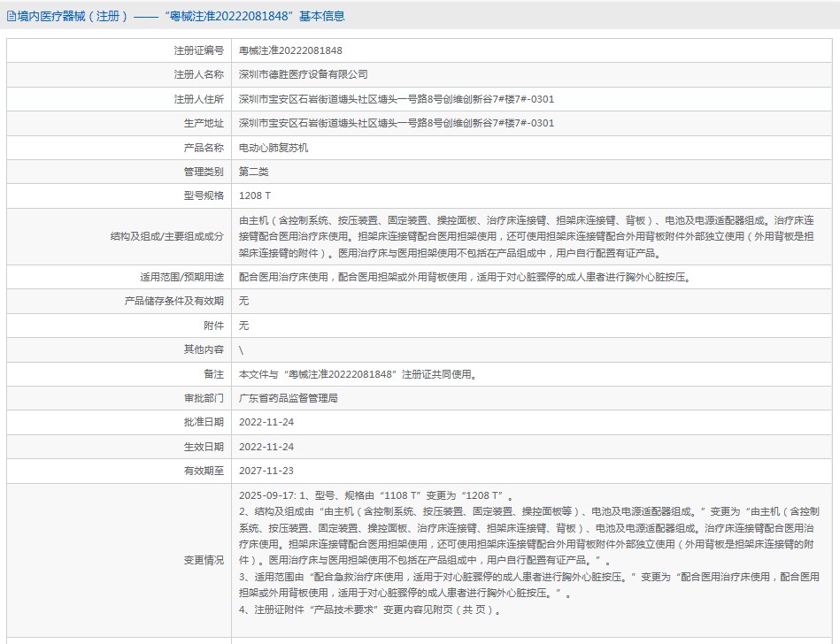
Task: Click registration number value 粤械注准20222081848
Action: [x=290, y=50]
